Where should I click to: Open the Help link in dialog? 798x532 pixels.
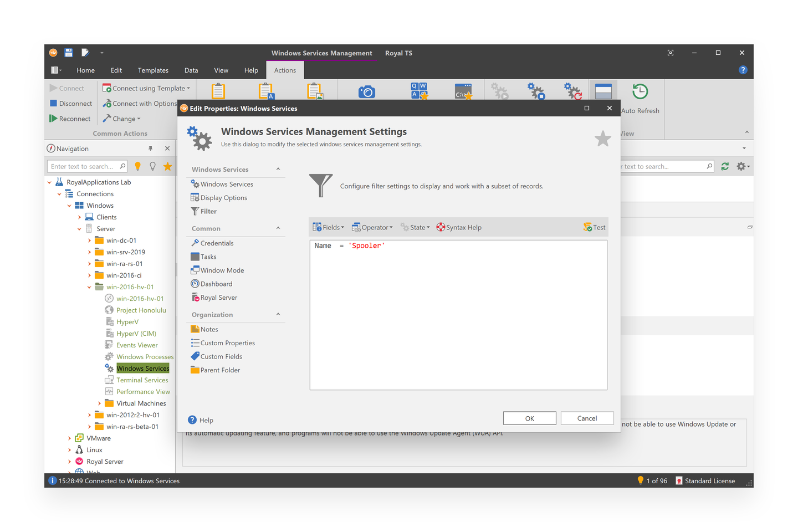pyautogui.click(x=201, y=420)
